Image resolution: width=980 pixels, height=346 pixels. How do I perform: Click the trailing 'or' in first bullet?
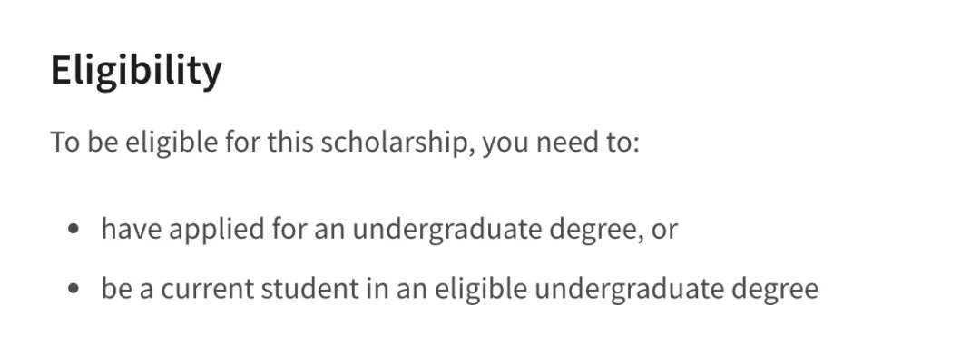point(664,231)
